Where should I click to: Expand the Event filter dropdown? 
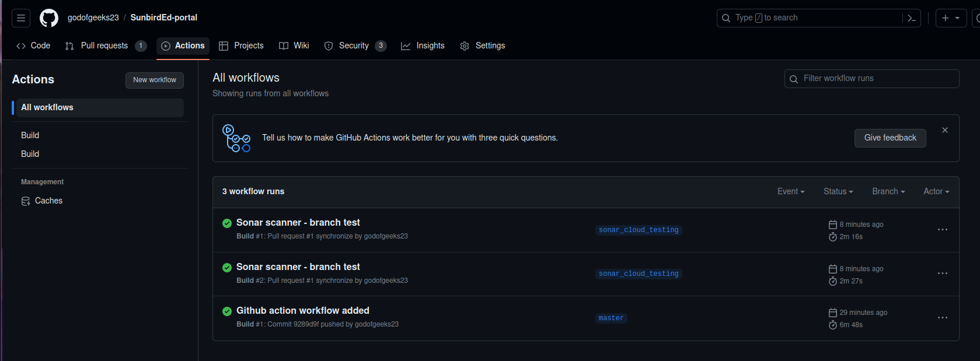pos(790,191)
